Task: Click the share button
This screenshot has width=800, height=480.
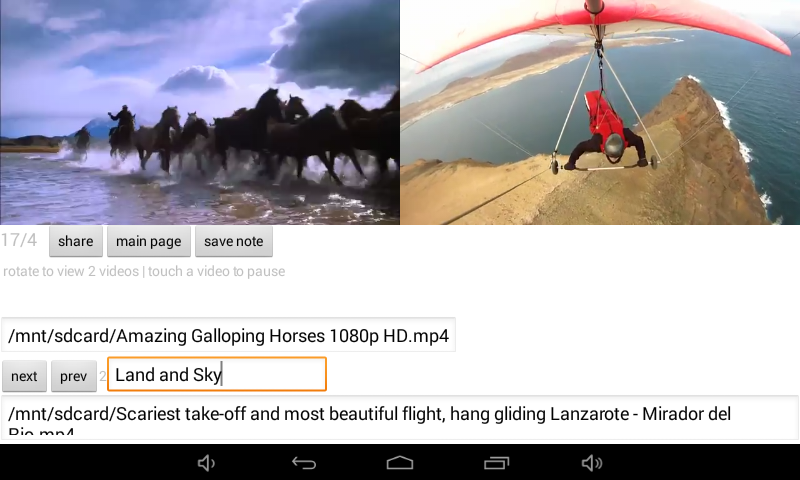Action: point(76,241)
